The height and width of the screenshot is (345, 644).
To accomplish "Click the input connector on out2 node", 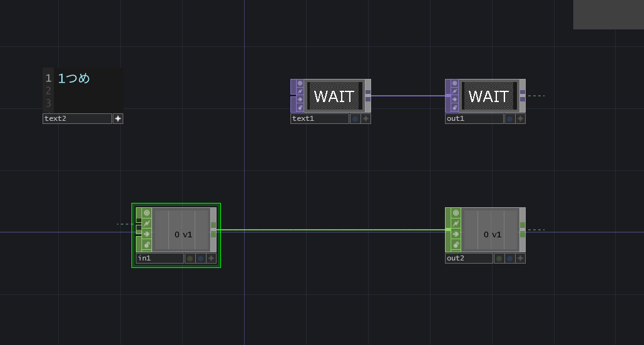I will tap(447, 230).
